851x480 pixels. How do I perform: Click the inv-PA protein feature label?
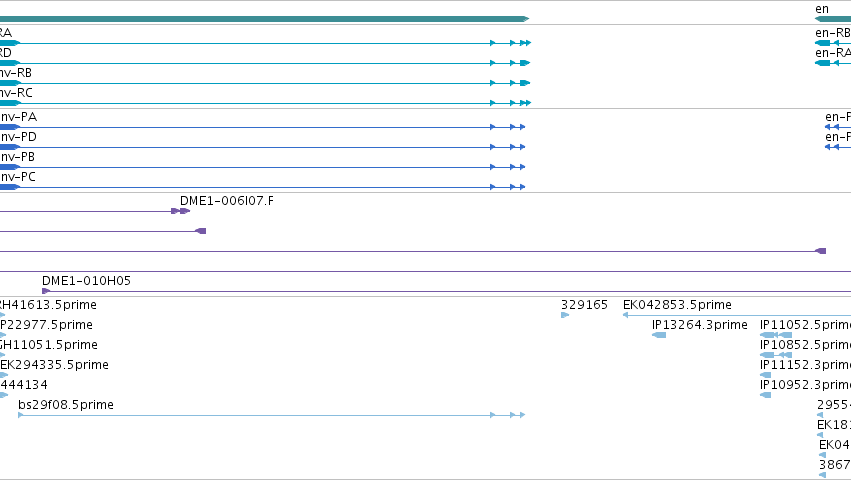pyautogui.click(x=18, y=117)
